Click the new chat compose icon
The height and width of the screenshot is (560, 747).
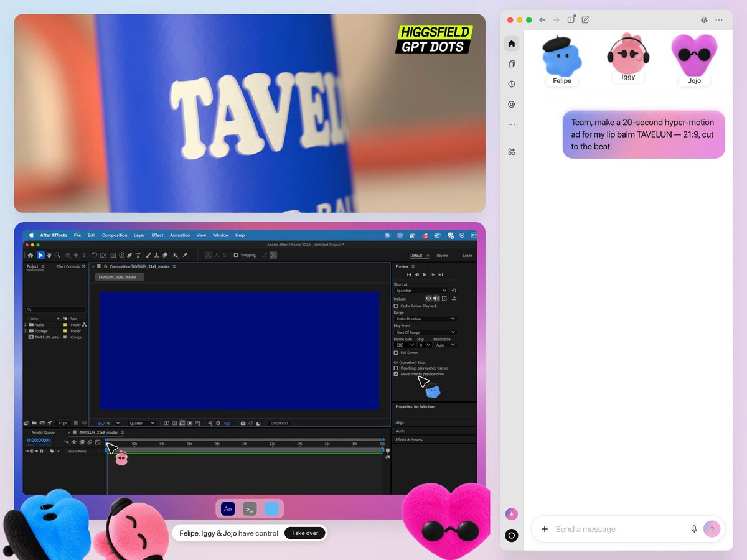point(585,20)
